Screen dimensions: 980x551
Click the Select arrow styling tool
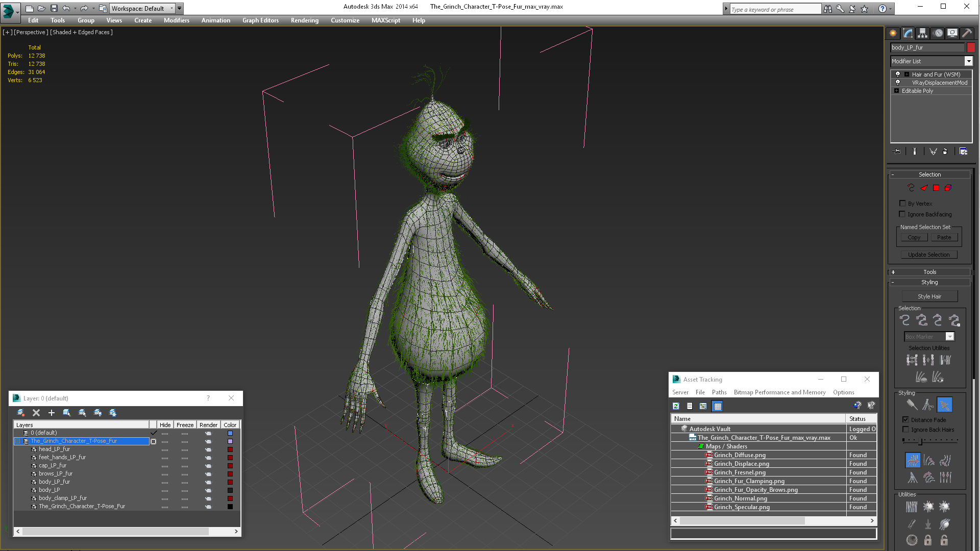(945, 405)
